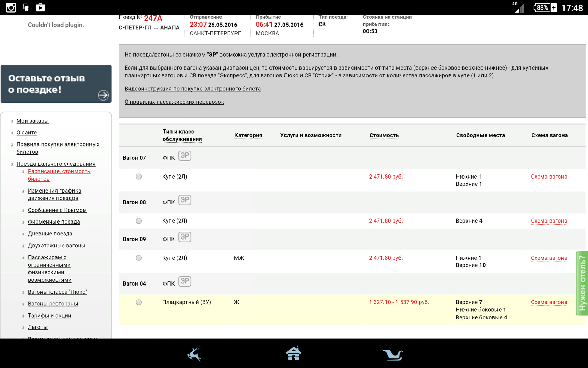
Task: Sort by Тип и класс обслуживания header
Action: coord(182,135)
